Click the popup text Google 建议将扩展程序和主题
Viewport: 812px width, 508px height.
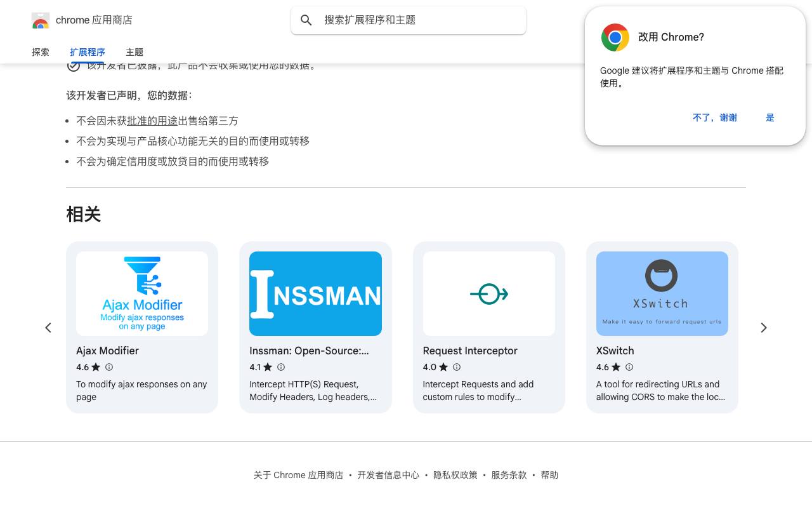(x=691, y=77)
